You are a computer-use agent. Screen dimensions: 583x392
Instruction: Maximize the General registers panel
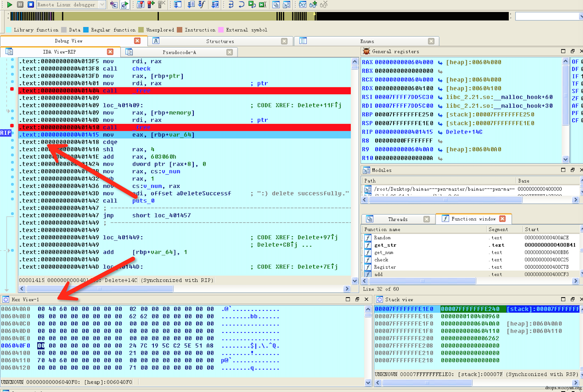[563, 51]
